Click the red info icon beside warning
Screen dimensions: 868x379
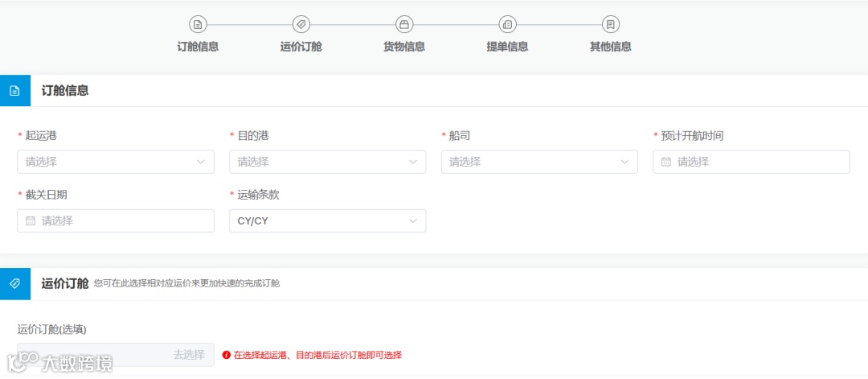pos(226,355)
